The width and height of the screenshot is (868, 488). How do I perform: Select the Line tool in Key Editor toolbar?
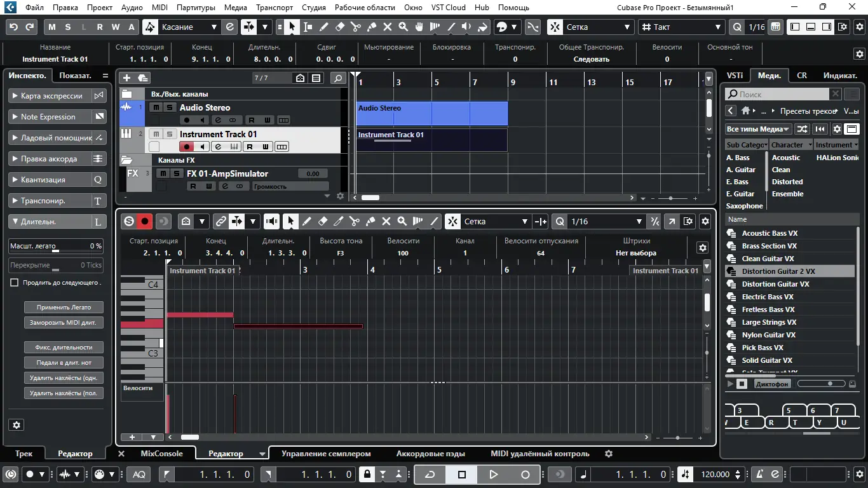pyautogui.click(x=434, y=221)
